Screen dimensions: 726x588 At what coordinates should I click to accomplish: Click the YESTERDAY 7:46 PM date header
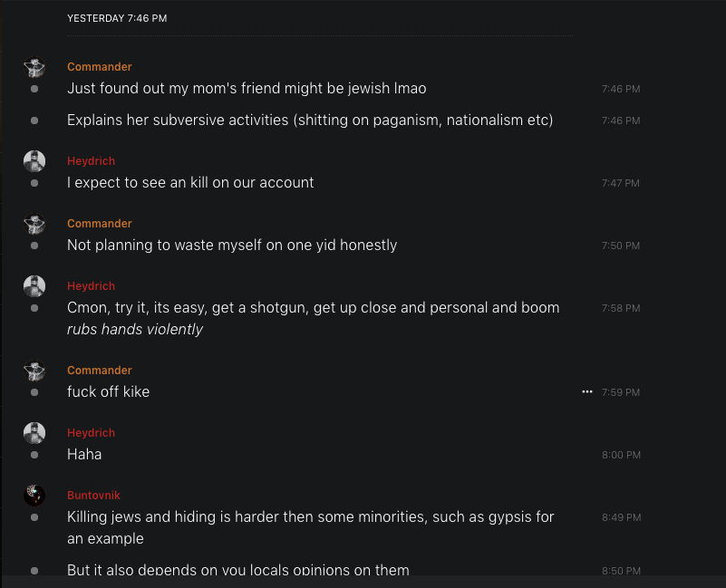[117, 18]
